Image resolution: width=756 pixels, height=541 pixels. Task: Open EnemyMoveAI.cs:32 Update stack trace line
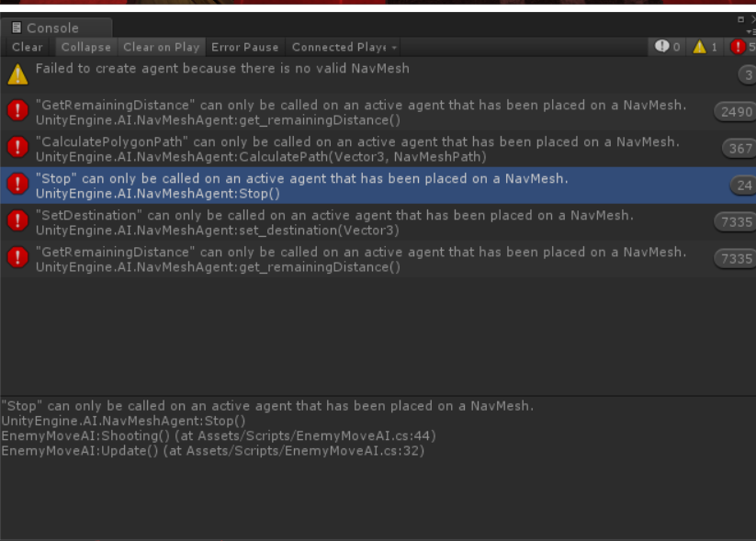pos(212,451)
